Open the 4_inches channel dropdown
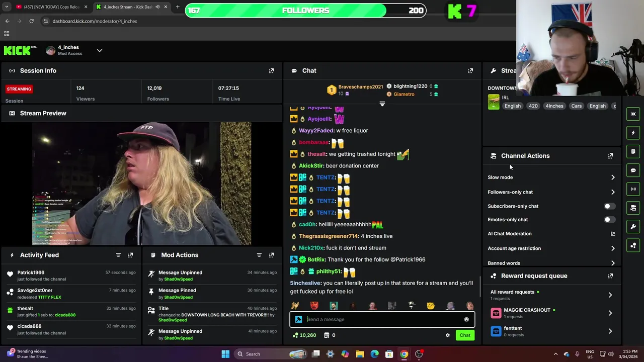Image resolution: width=644 pixels, height=362 pixels. [99, 50]
